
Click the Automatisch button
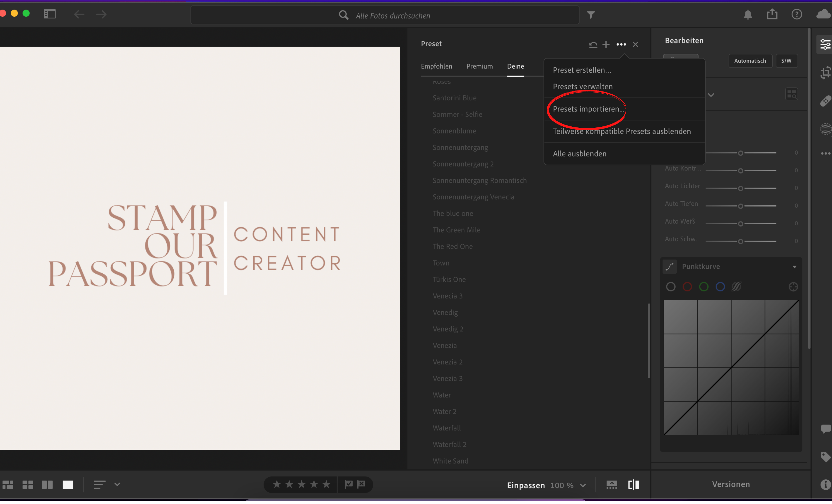coord(750,61)
